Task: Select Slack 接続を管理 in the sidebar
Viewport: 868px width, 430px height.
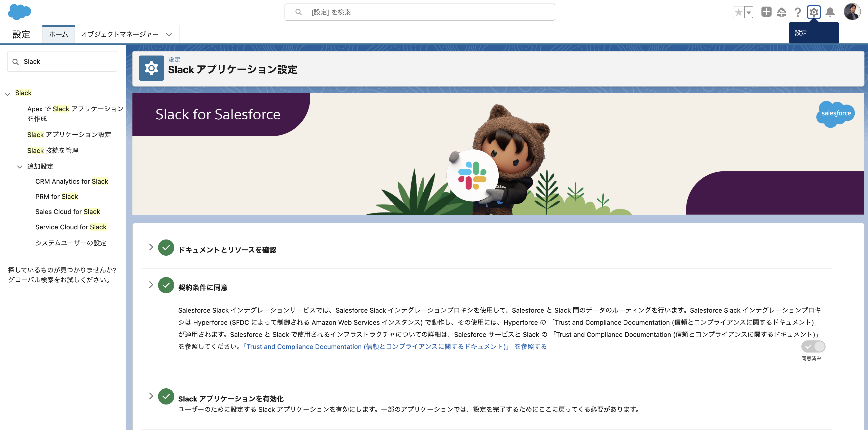Action: click(x=53, y=150)
